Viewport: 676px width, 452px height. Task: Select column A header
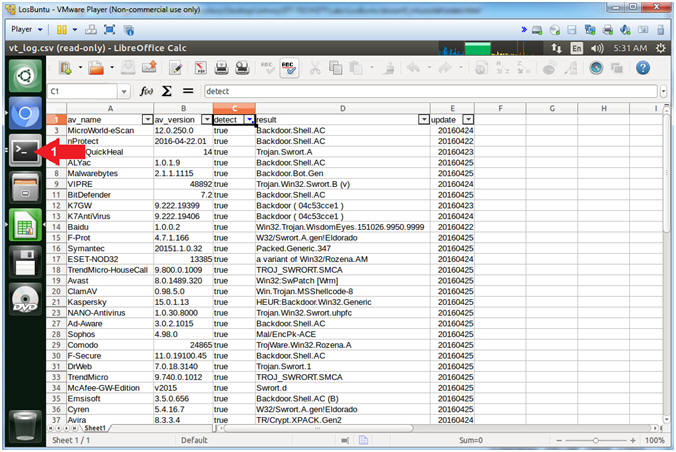110,108
